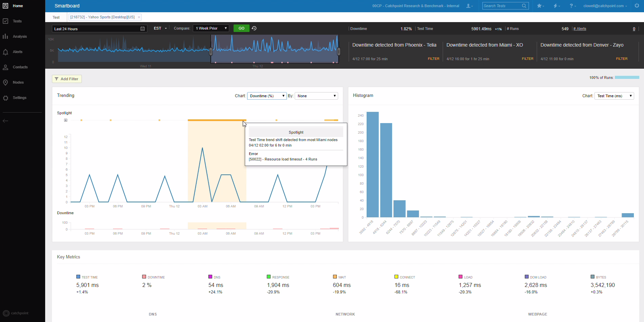Open the Histogram Test Time (ms) dropdown

(614, 96)
